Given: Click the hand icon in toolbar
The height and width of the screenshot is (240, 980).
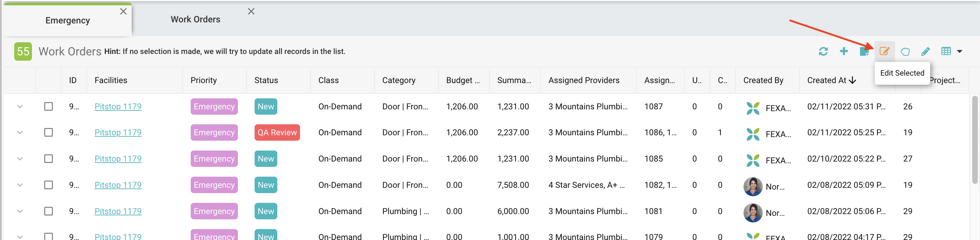Looking at the screenshot, I should click(905, 51).
